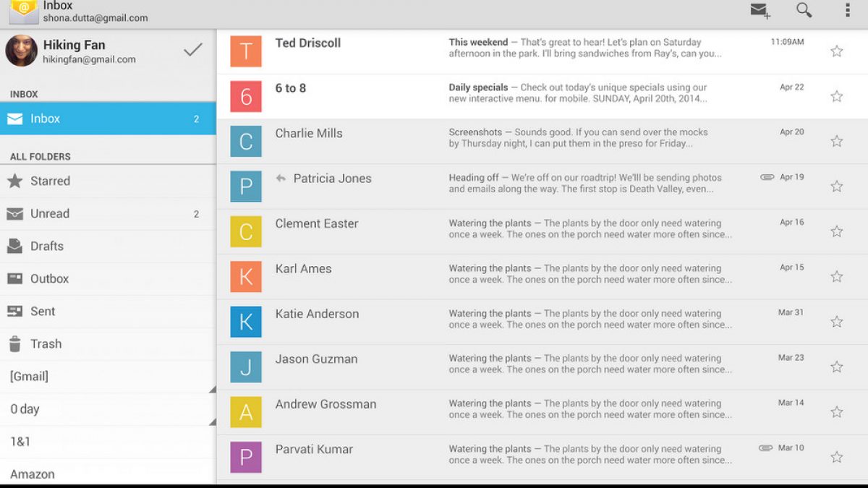Click the Trash can icon in sidebar
This screenshot has height=488, width=868.
14,343
